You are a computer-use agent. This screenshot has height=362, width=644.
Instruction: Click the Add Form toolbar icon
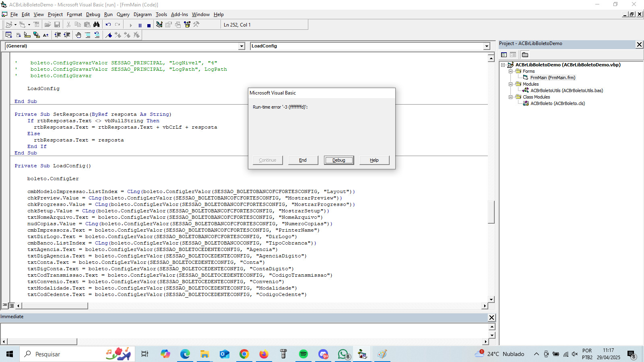(22, 25)
